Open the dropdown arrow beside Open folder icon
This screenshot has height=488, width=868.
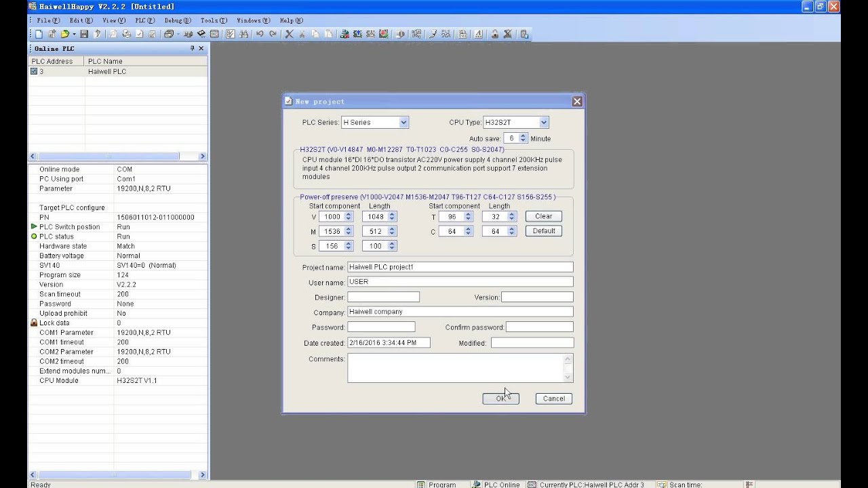coord(74,34)
